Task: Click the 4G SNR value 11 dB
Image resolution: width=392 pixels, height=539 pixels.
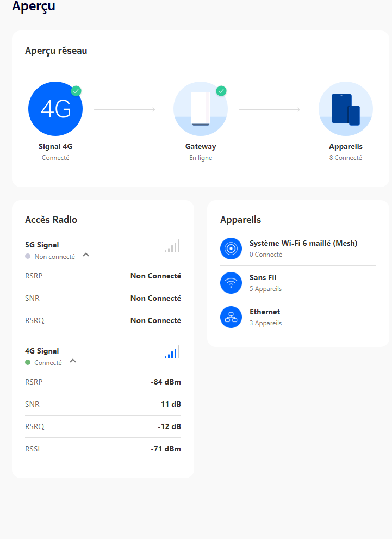Action: click(x=171, y=404)
